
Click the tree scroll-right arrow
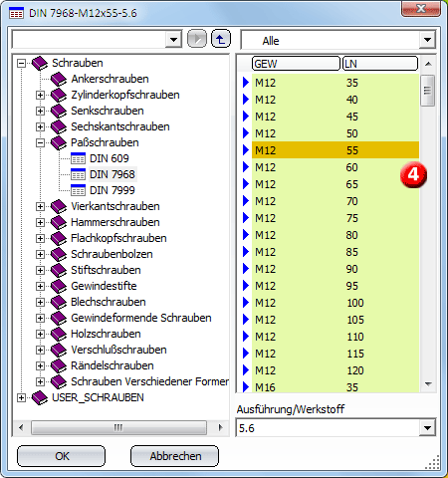point(221,427)
